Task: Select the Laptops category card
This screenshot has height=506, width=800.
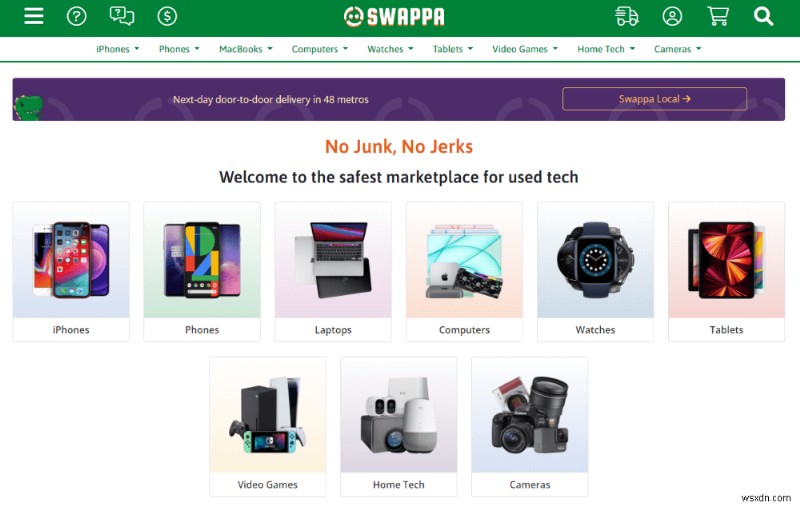Action: (333, 272)
